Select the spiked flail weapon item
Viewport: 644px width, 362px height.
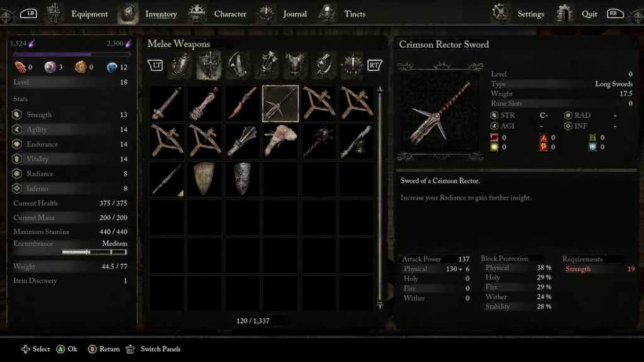click(x=319, y=141)
